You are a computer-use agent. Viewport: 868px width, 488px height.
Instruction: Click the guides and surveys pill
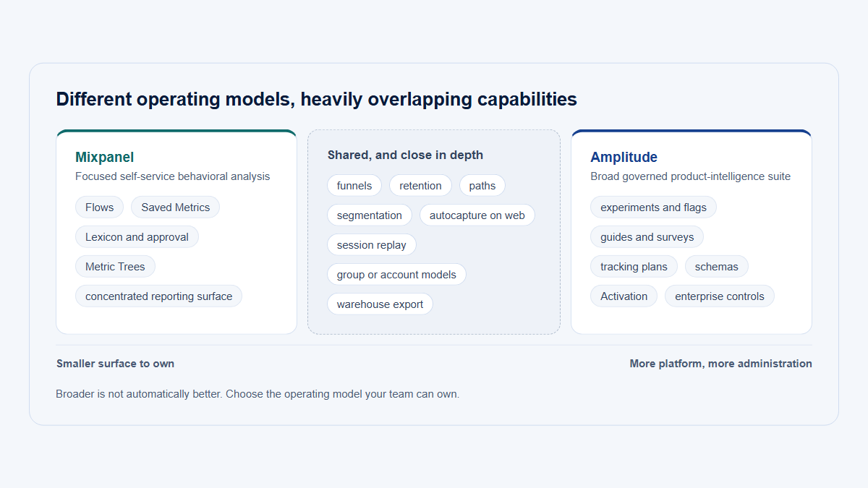click(647, 237)
